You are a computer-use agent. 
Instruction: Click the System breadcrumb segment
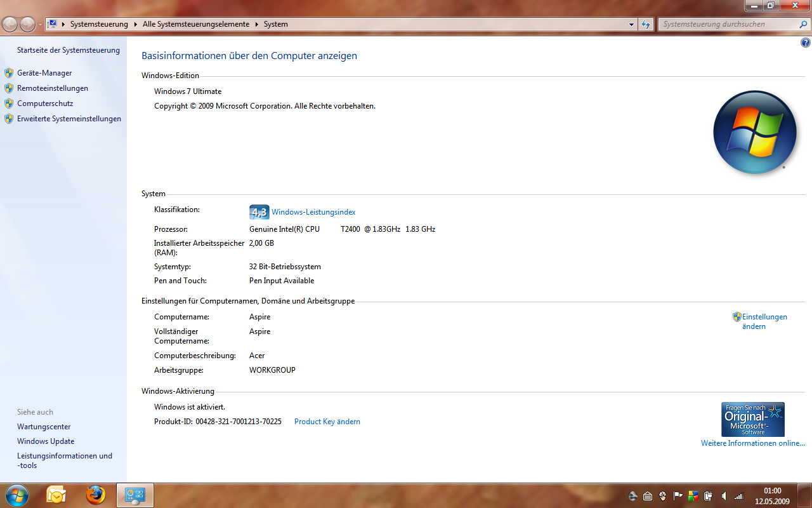276,24
